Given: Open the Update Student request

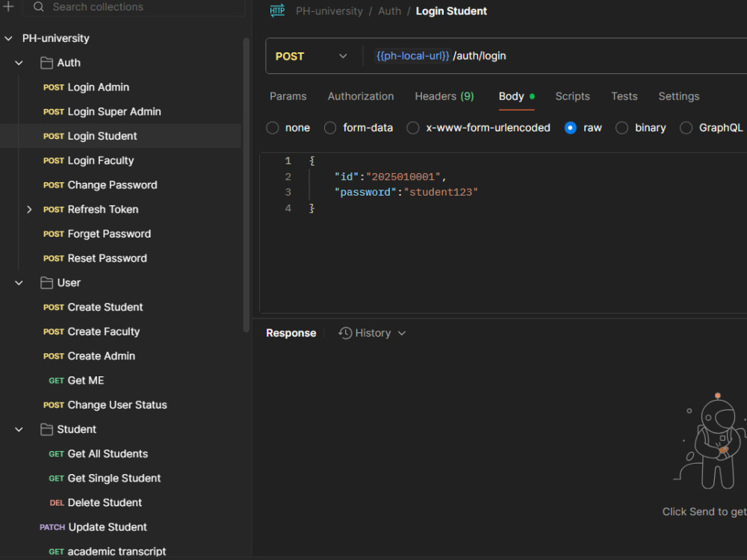Looking at the screenshot, I should [x=93, y=527].
